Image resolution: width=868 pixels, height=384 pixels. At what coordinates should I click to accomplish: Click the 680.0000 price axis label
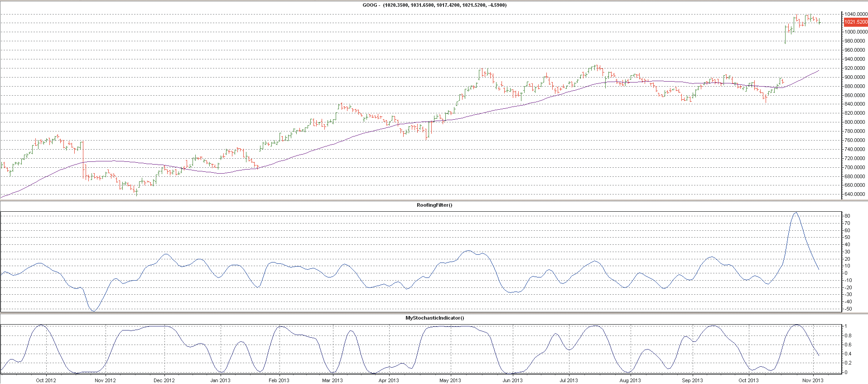click(855, 176)
